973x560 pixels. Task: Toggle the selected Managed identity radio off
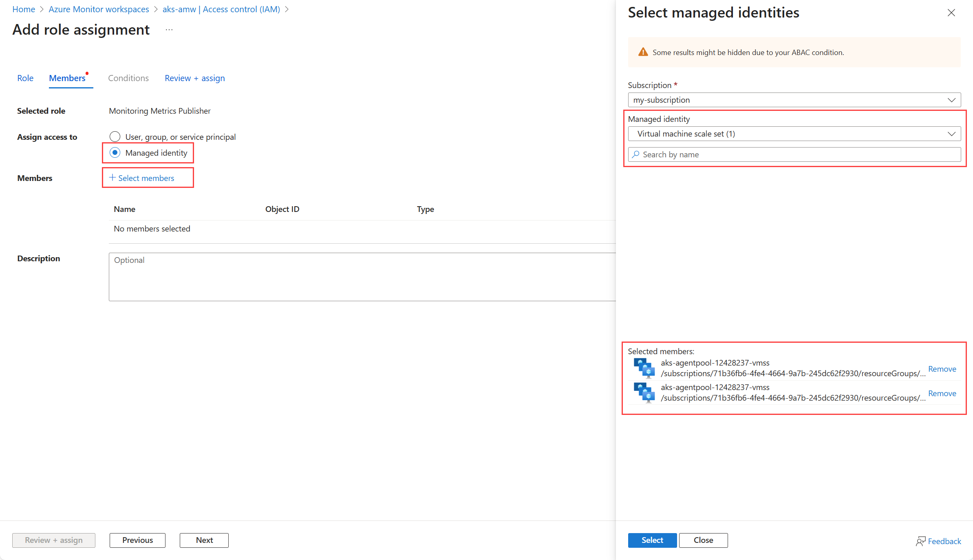[115, 153]
